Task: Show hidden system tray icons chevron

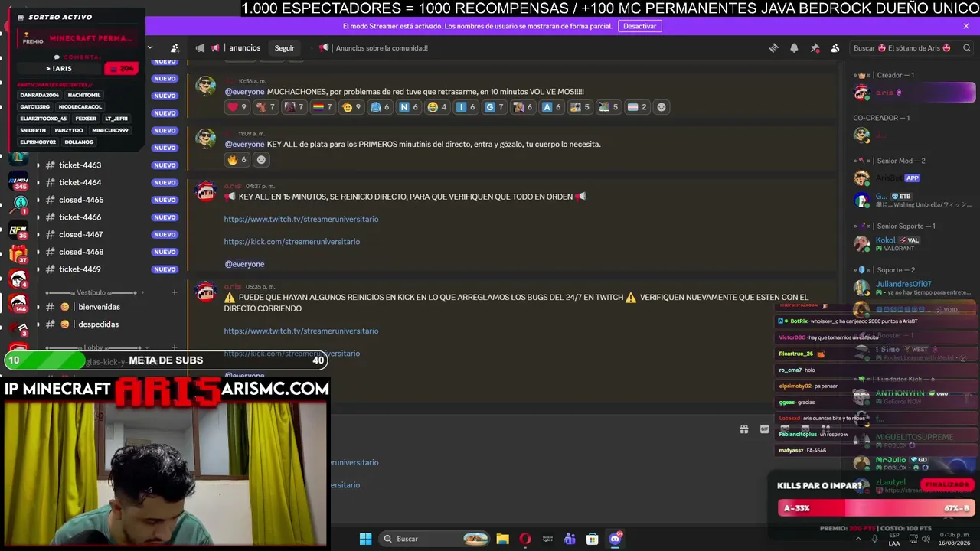Action: tap(857, 539)
